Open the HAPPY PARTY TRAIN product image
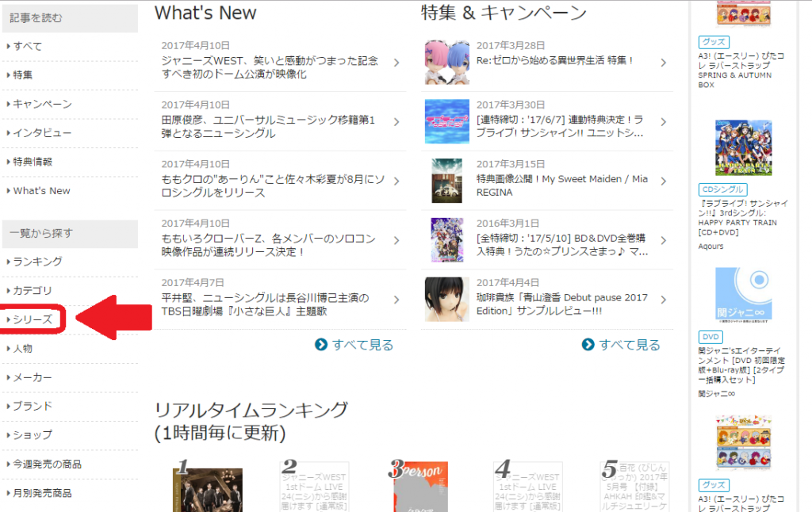812x512 pixels. [744, 148]
